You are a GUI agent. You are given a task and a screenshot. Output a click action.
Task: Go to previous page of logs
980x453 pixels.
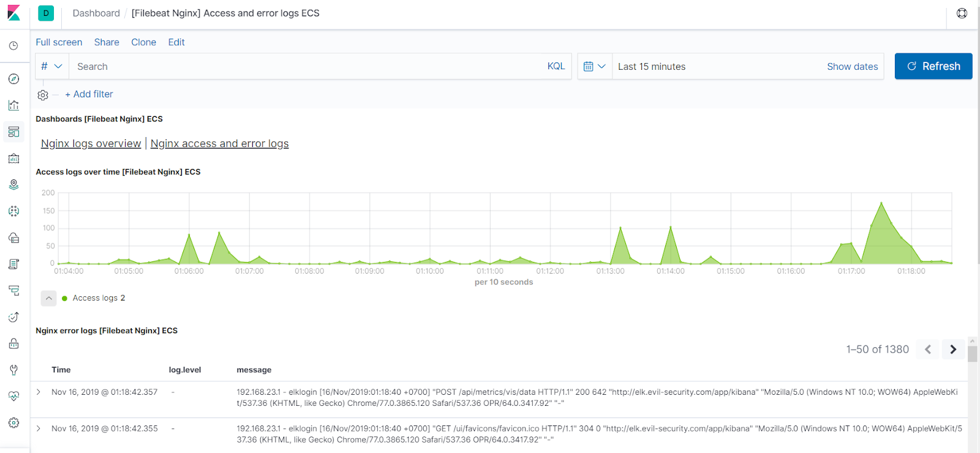928,350
